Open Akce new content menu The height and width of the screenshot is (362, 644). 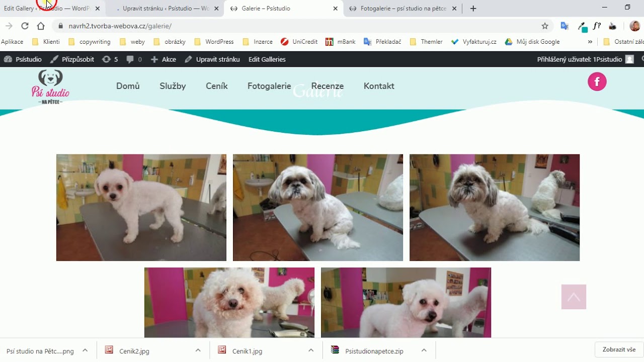click(x=164, y=59)
